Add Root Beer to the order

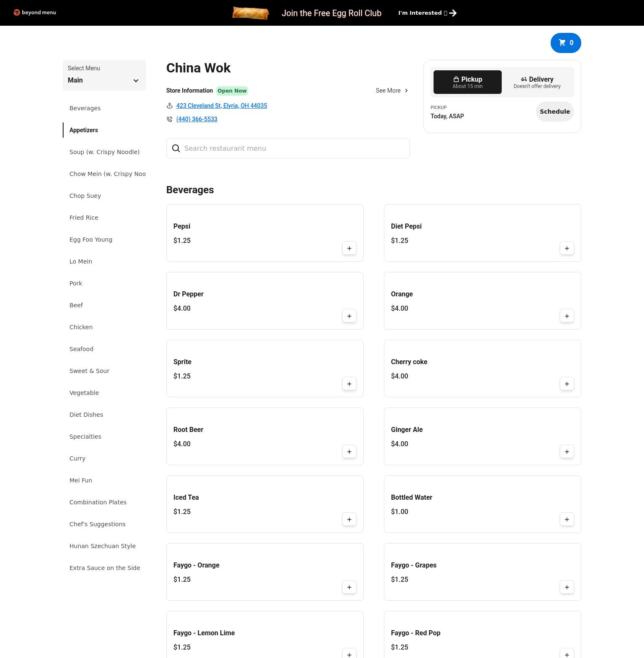(x=349, y=452)
